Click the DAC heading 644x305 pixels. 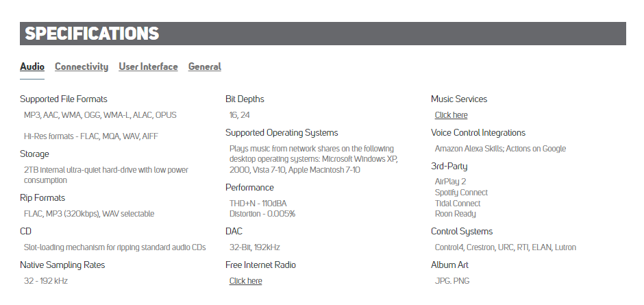[234, 232]
